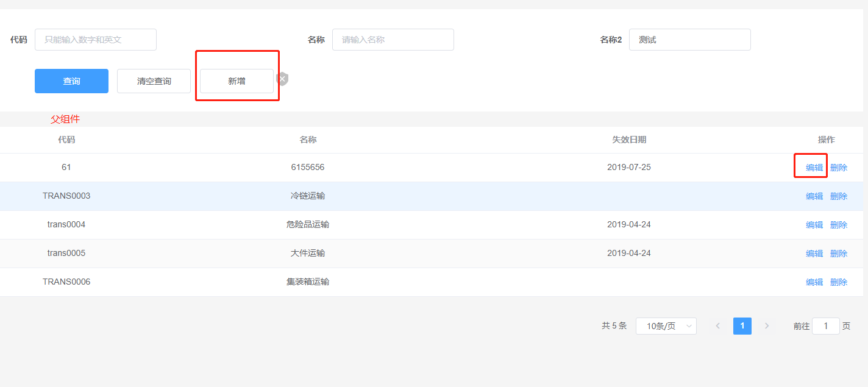
Task: Click the 新增 add button
Action: click(237, 81)
